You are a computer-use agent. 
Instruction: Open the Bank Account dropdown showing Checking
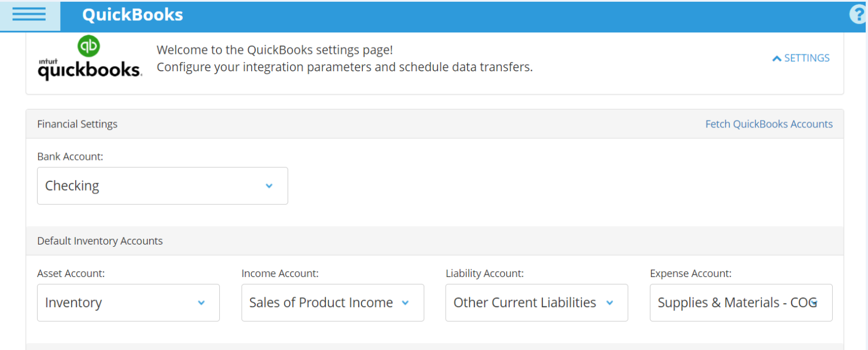162,185
